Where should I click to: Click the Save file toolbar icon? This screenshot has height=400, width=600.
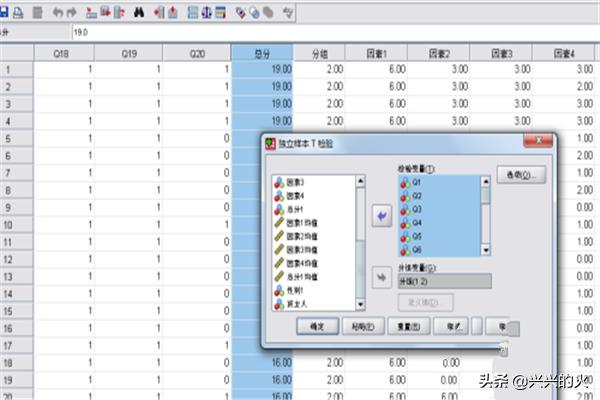click(x=5, y=12)
